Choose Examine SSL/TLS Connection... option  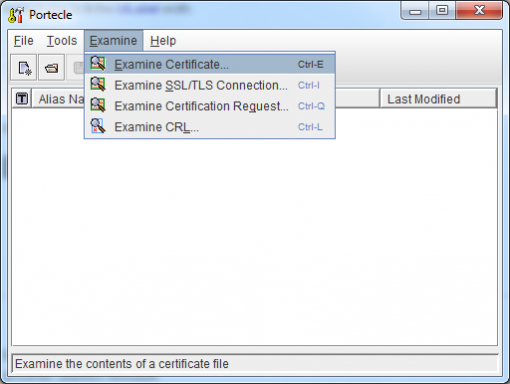210,85
